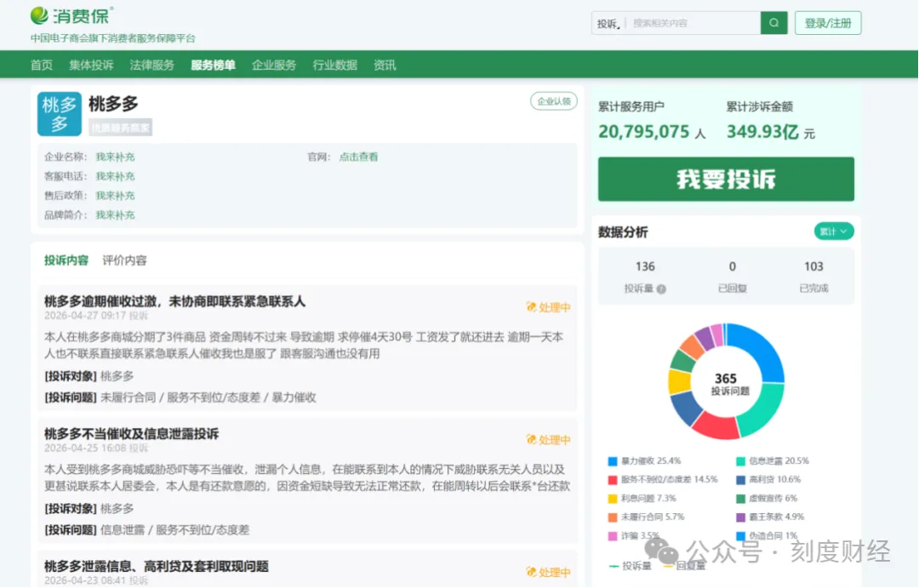This screenshot has height=588, width=919.
Task: Click the 桃多多 blue company logo
Action: pos(60,114)
